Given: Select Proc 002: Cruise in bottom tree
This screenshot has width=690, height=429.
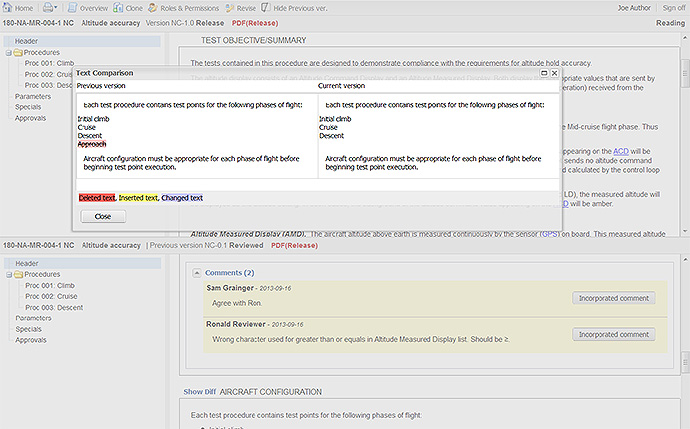Looking at the screenshot, I should click(x=51, y=296).
